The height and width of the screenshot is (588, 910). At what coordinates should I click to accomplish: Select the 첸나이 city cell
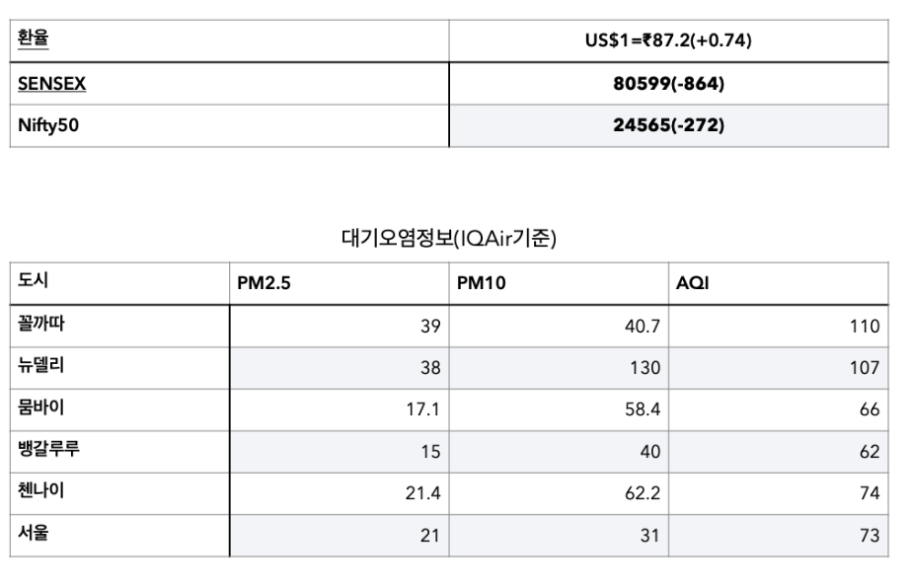coord(42,492)
